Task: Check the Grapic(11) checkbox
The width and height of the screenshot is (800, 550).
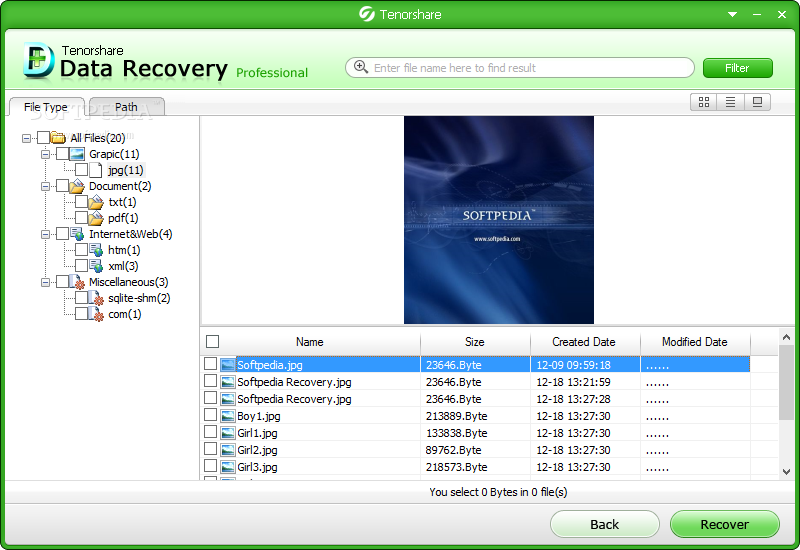Action: pos(62,154)
